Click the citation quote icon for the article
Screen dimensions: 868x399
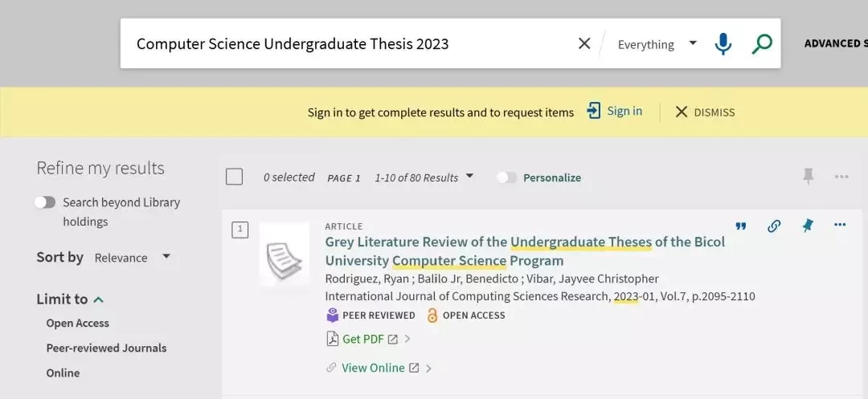(x=741, y=226)
